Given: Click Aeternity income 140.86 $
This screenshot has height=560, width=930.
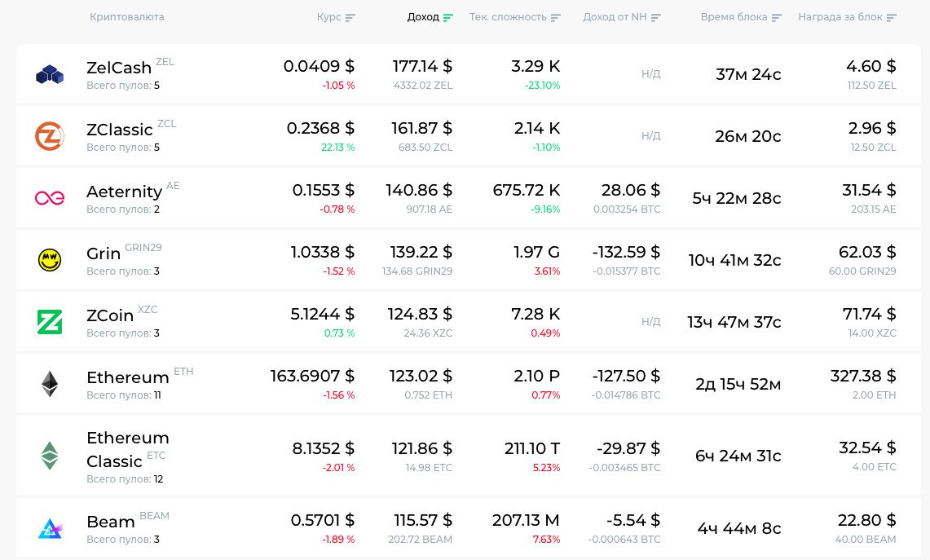Looking at the screenshot, I should tap(419, 190).
